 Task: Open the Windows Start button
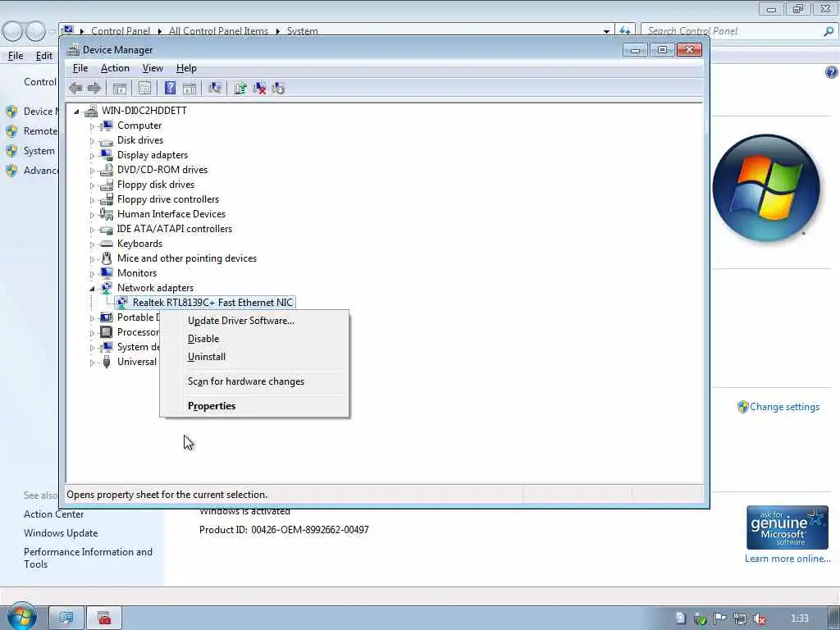(22, 617)
